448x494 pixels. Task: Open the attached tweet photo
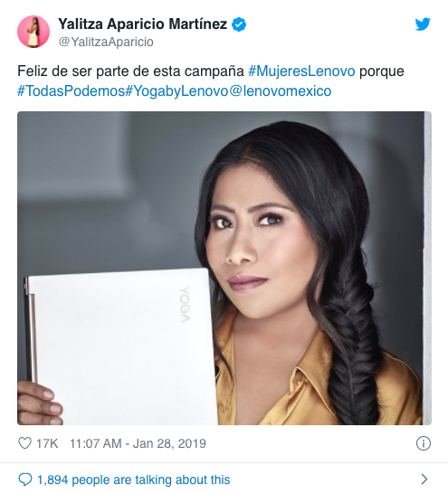[x=224, y=268]
